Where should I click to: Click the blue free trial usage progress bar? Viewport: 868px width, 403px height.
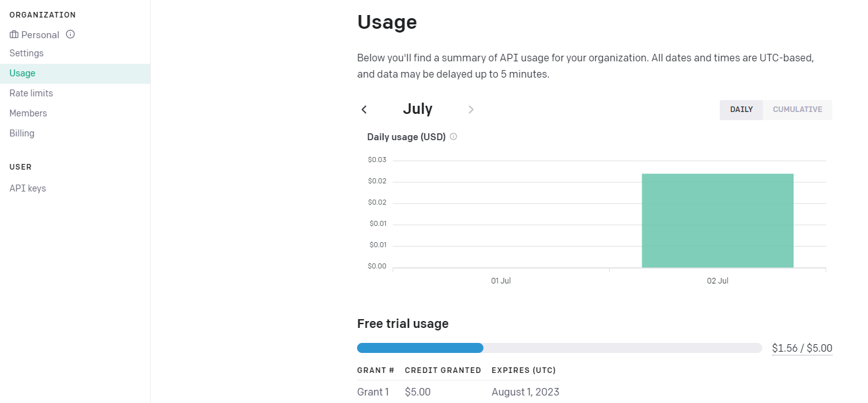(420, 348)
